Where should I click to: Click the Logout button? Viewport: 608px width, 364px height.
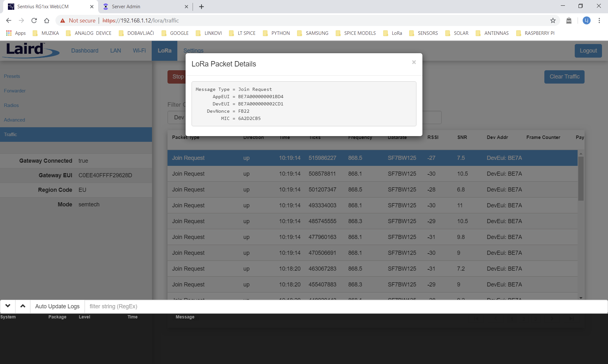pyautogui.click(x=588, y=50)
